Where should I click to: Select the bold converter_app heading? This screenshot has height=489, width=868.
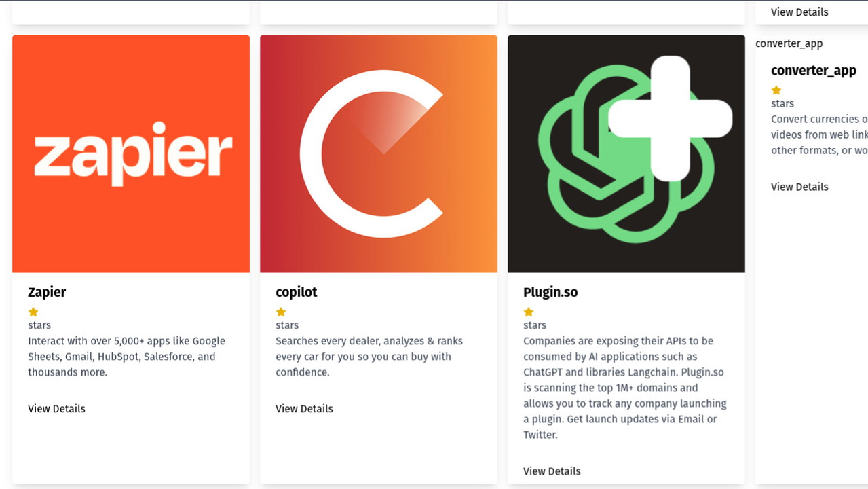pyautogui.click(x=814, y=71)
